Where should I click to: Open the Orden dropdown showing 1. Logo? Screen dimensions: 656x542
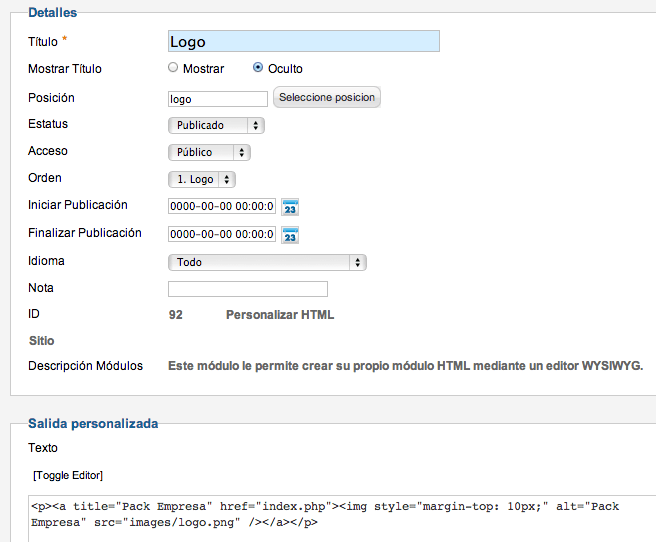pyautogui.click(x=202, y=179)
